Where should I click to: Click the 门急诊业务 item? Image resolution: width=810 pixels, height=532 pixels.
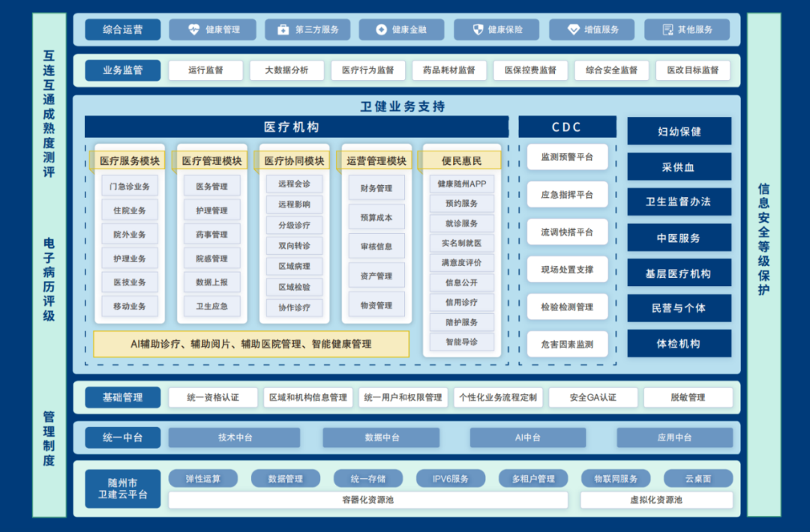130,187
